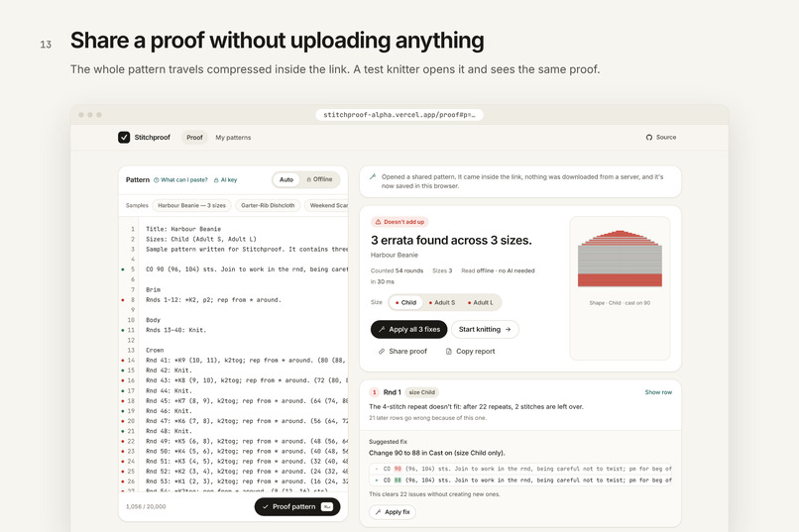799x532 pixels.
Task: Open the Proof tab
Action: tap(194, 138)
